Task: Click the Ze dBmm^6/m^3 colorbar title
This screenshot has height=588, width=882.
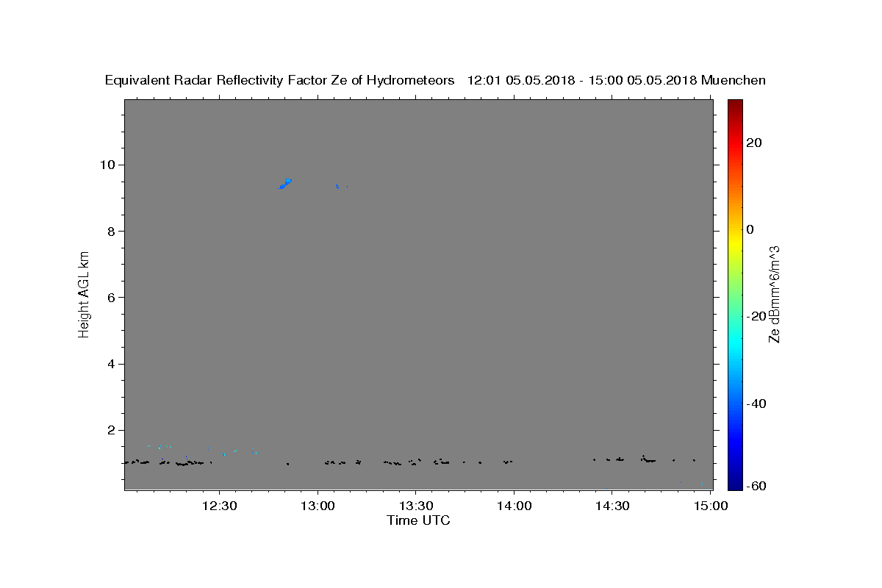Action: coord(774,294)
